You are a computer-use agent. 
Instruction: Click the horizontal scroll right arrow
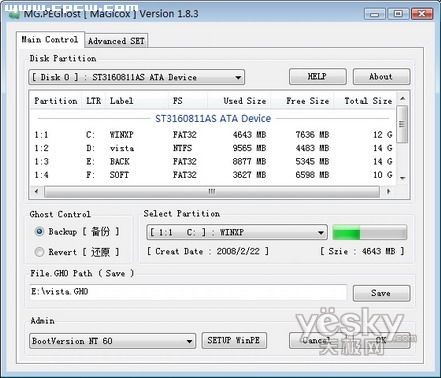tap(388, 191)
